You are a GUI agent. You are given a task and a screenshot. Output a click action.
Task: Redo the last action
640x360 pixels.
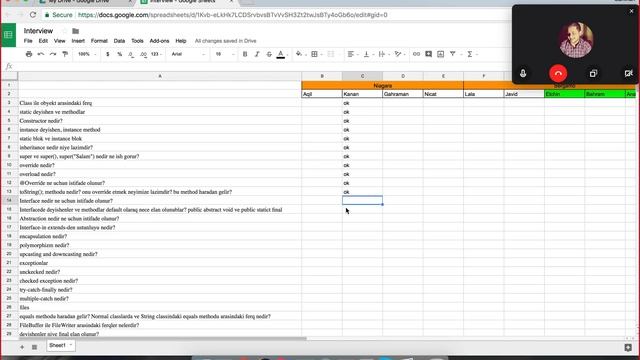point(53,54)
